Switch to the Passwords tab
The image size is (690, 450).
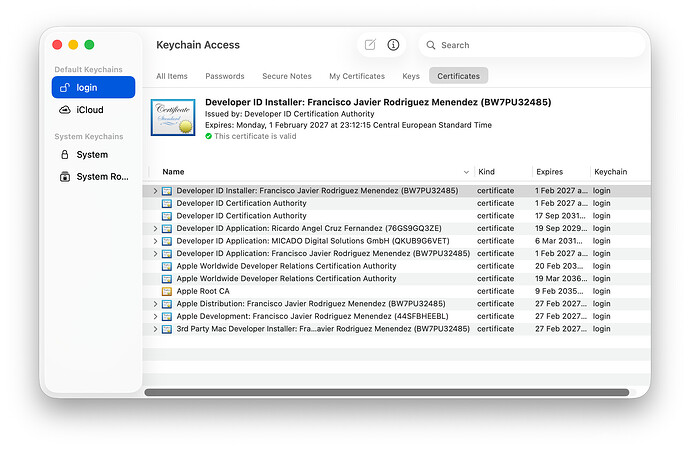click(x=225, y=76)
